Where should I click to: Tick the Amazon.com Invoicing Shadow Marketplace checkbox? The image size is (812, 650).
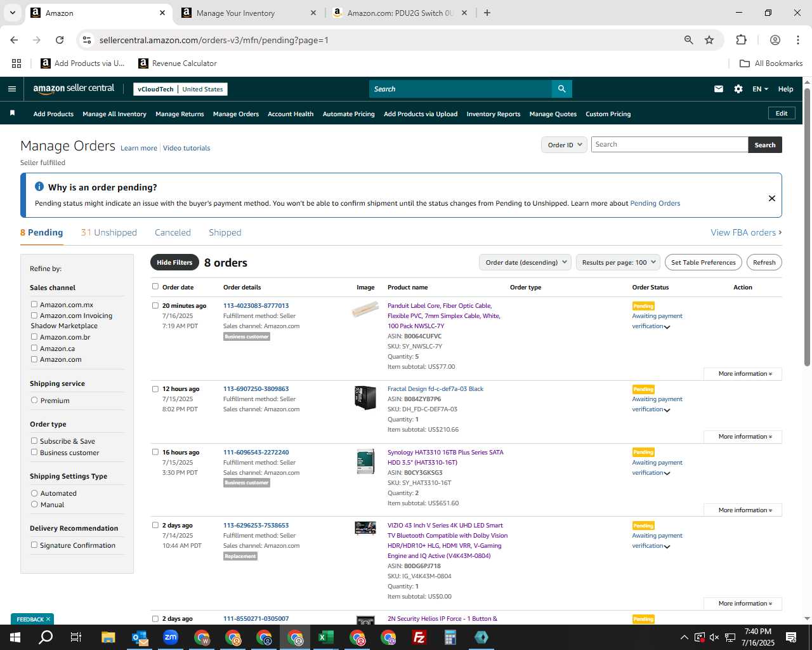34,315
